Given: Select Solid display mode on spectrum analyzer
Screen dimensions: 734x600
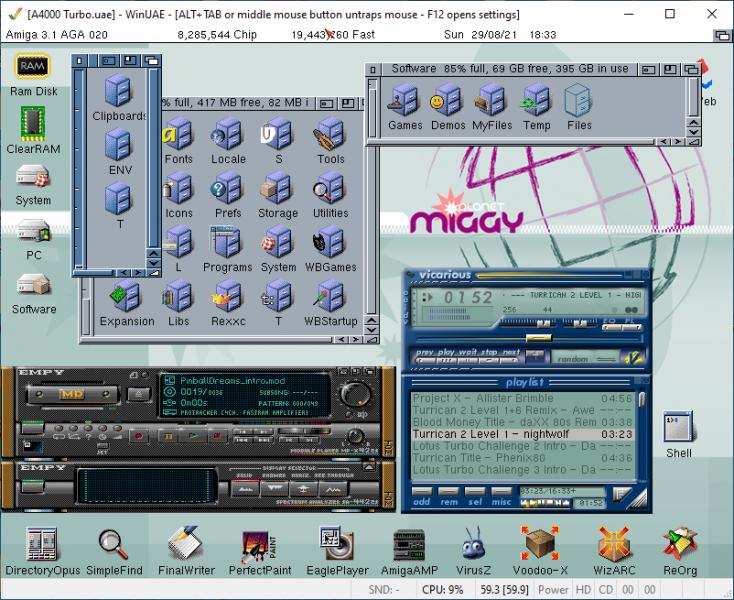Looking at the screenshot, I should (x=245, y=489).
